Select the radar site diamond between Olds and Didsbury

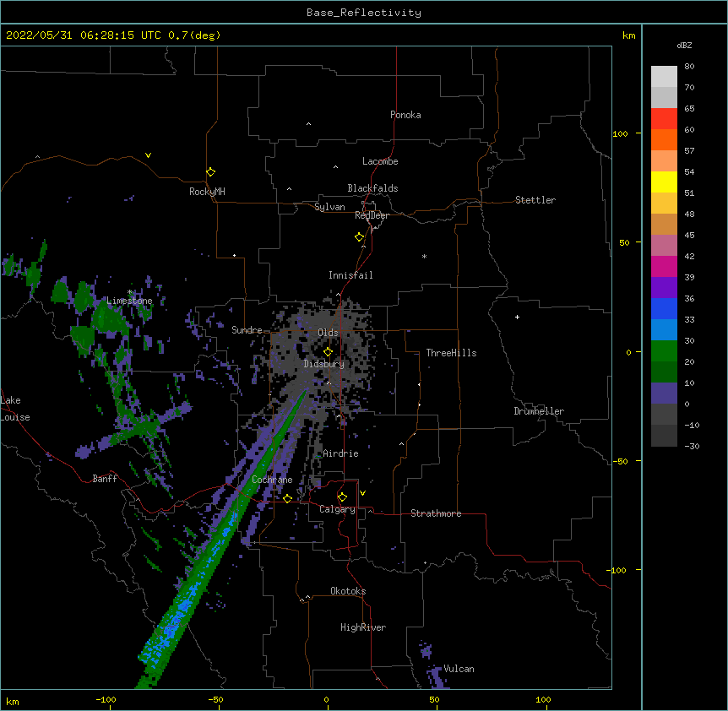(328, 352)
